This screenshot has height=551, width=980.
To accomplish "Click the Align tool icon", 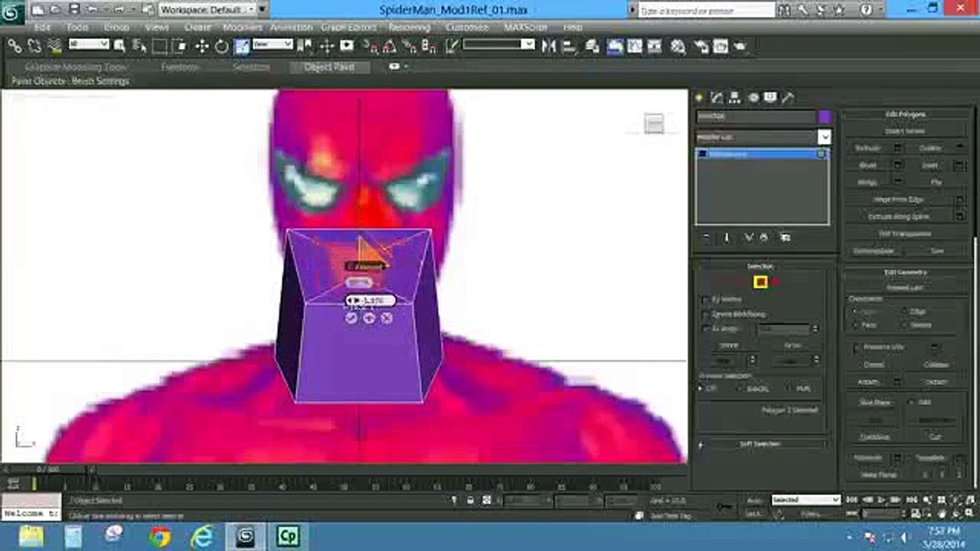I will (x=569, y=46).
